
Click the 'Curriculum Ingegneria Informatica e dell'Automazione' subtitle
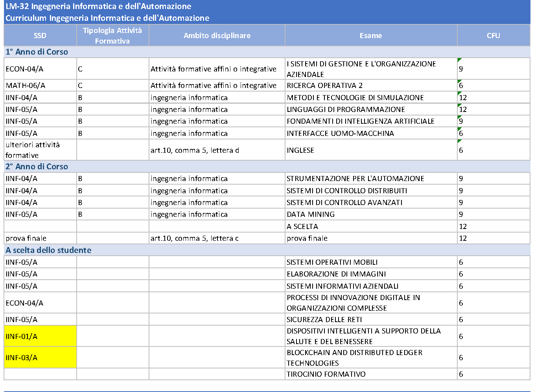tap(107, 18)
